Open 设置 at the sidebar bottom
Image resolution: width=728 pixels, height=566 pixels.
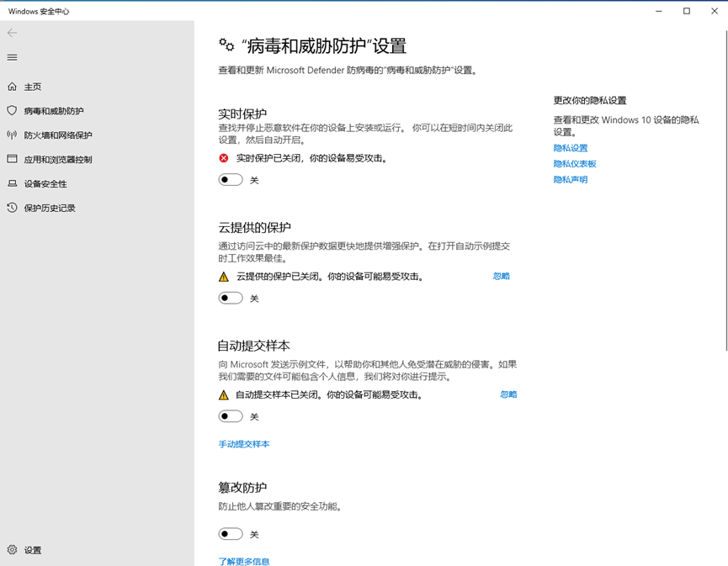[x=97, y=550]
